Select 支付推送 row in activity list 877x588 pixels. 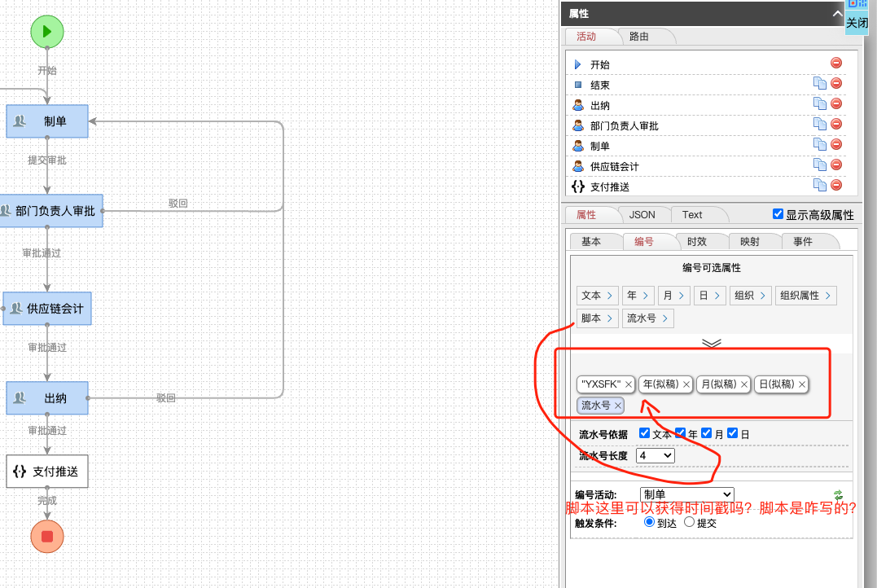[707, 186]
